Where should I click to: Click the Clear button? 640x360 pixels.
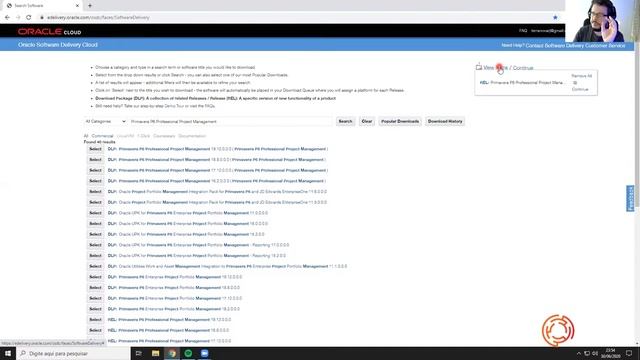pyautogui.click(x=367, y=121)
